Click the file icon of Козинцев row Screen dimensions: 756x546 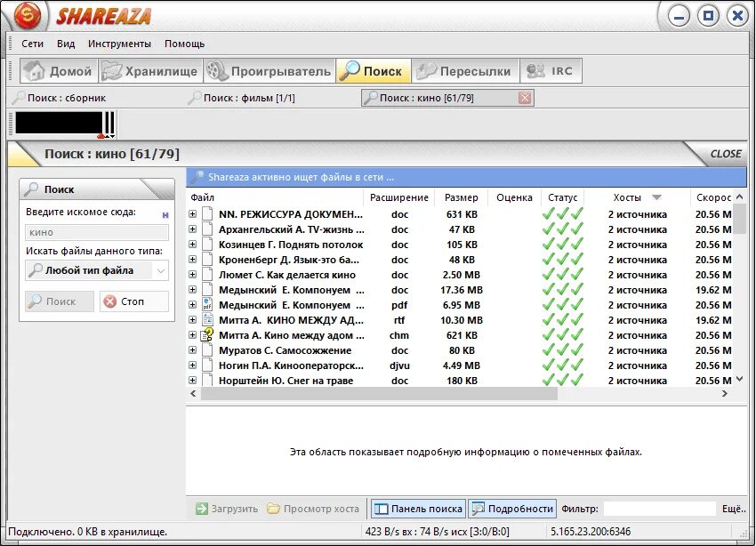pyautogui.click(x=207, y=245)
